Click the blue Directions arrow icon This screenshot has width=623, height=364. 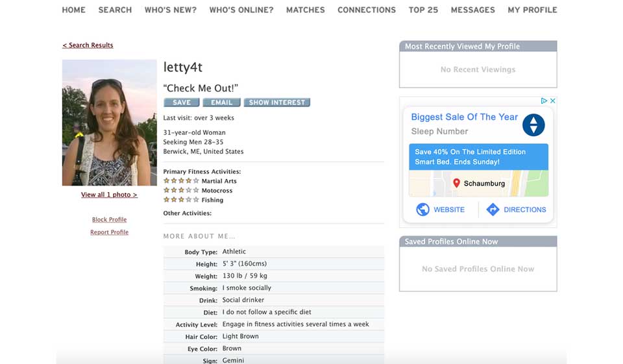[x=493, y=210]
